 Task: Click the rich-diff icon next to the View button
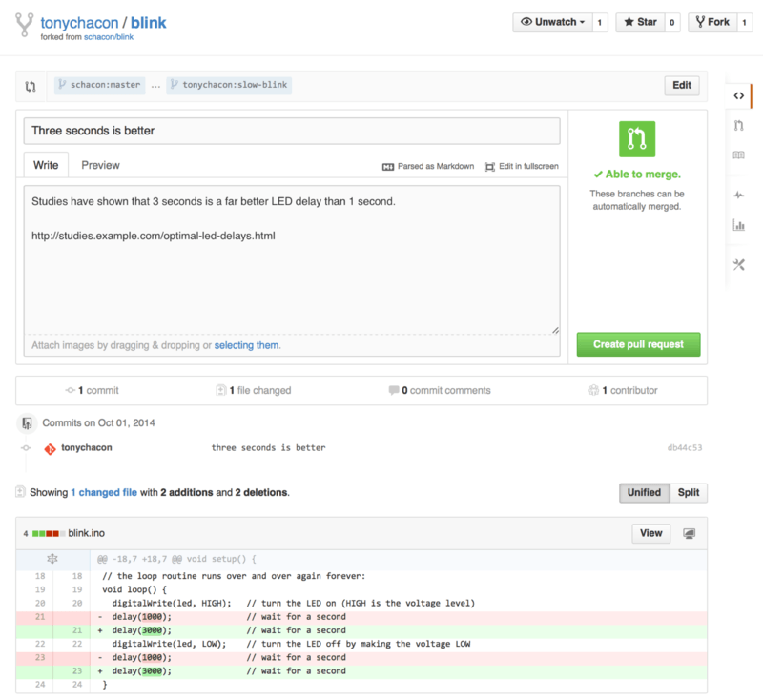point(689,533)
